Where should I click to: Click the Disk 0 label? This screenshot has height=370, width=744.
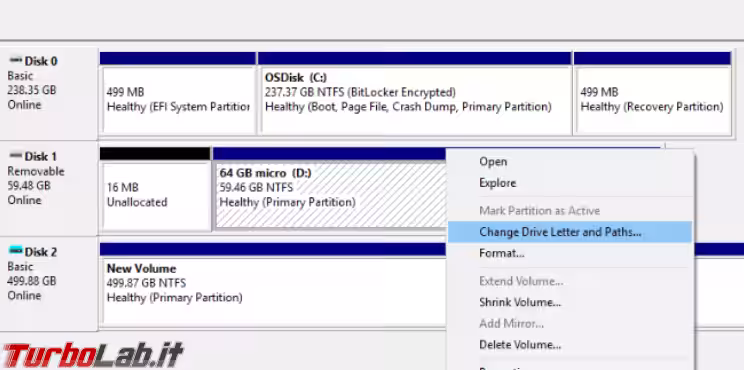tap(41, 61)
